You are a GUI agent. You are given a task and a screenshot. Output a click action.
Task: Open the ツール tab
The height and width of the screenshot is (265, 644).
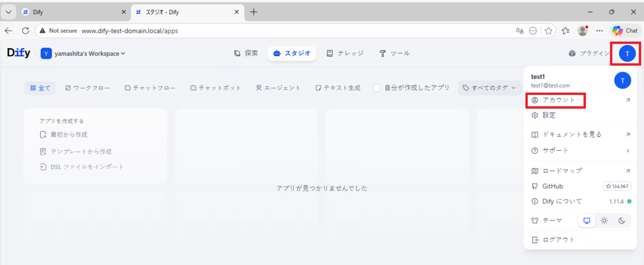point(394,53)
